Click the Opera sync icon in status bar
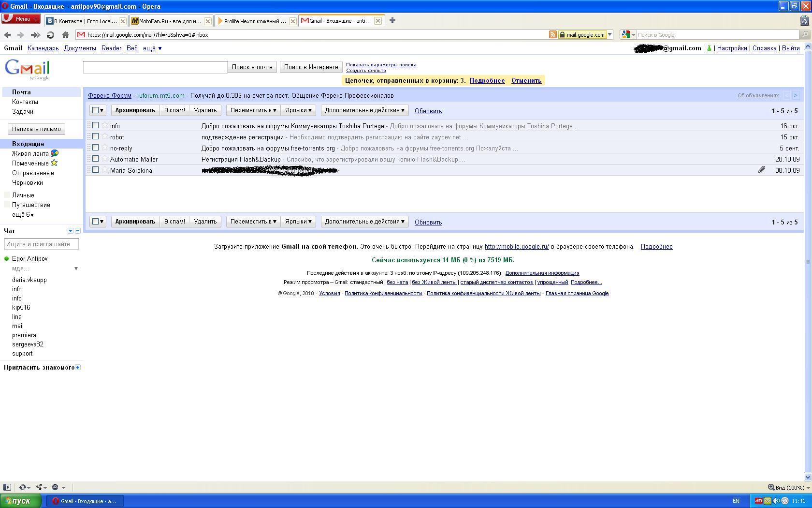Viewport: 812px width, 508px height. (x=22, y=487)
